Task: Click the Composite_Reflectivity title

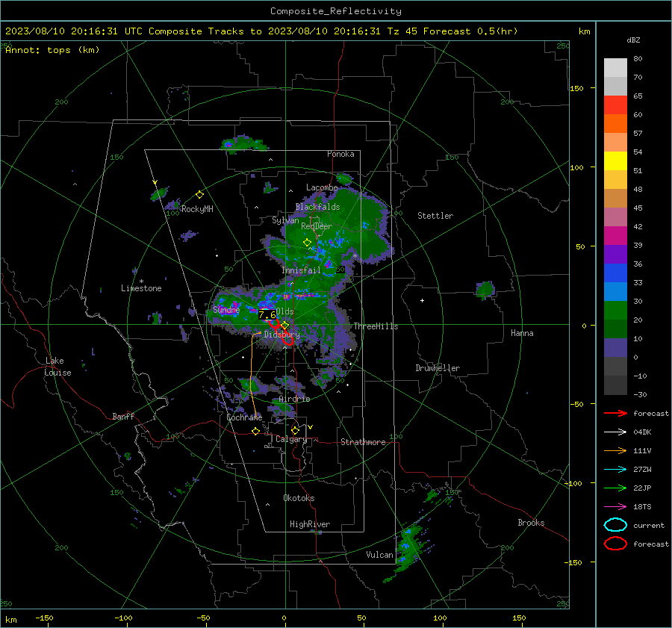Action: click(336, 11)
